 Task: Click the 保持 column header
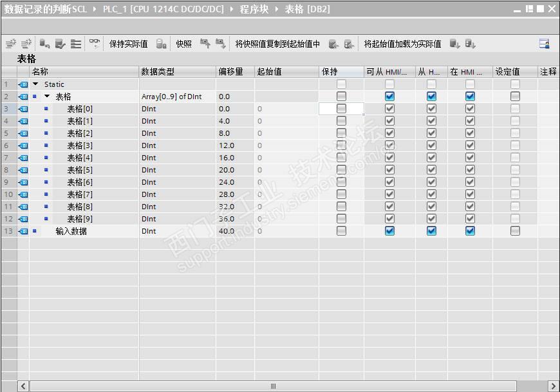coord(341,71)
